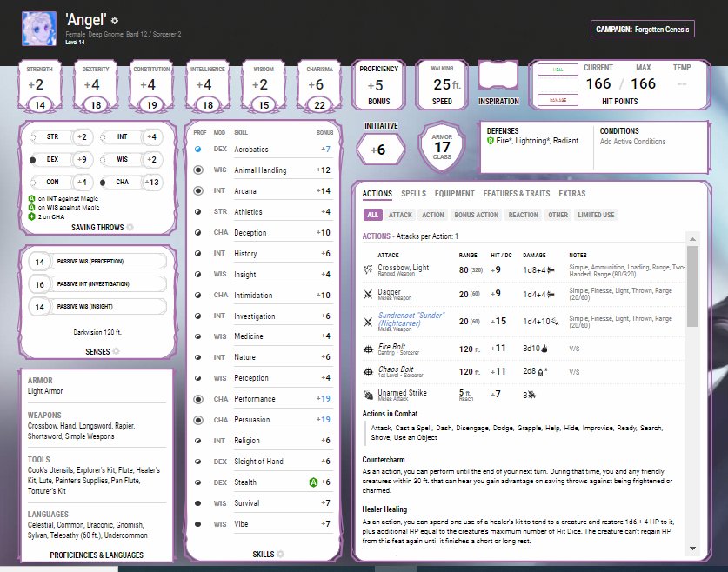The image size is (728, 572).
Task: Click Animal Handling expertise indicator
Action: click(198, 170)
